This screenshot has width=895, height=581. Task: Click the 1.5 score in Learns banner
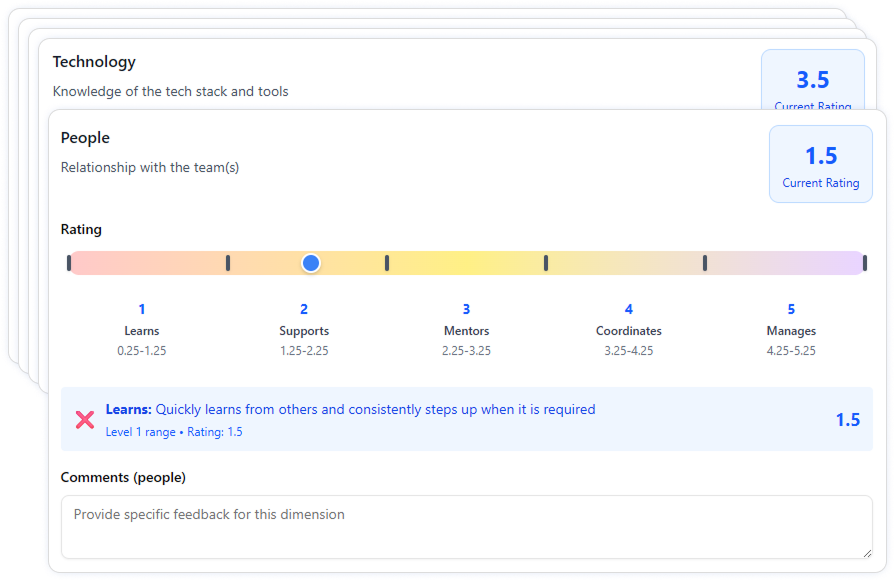pyautogui.click(x=847, y=420)
